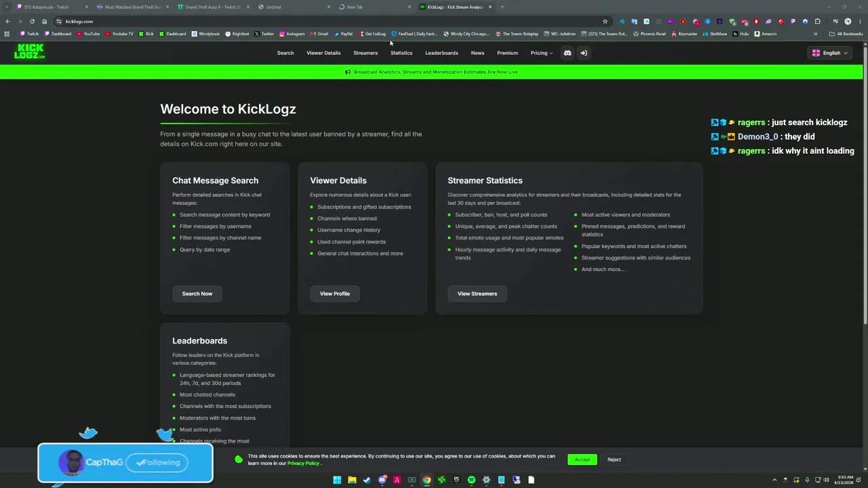868x488 pixels.
Task: Open the Instagram bookmark
Action: pos(292,34)
